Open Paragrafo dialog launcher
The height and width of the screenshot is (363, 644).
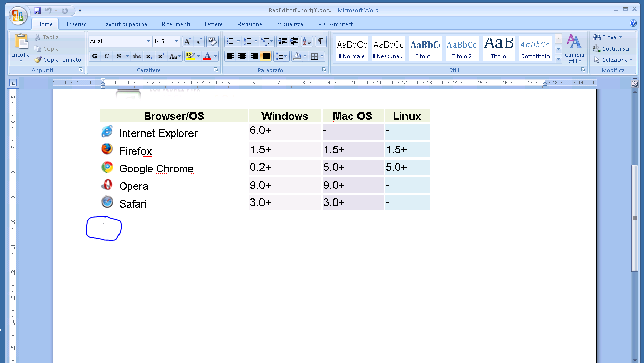coord(324,70)
